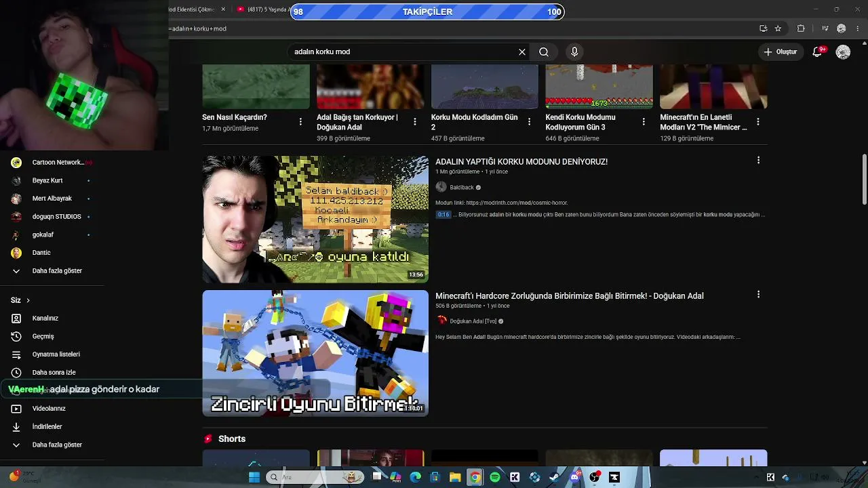This screenshot has width=868, height=488.
Task: Open Microsoft Edge from the taskbar
Action: 415,477
